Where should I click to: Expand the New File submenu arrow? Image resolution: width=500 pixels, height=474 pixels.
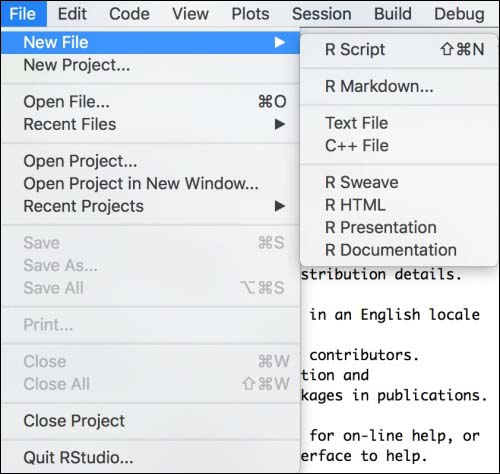pos(280,42)
